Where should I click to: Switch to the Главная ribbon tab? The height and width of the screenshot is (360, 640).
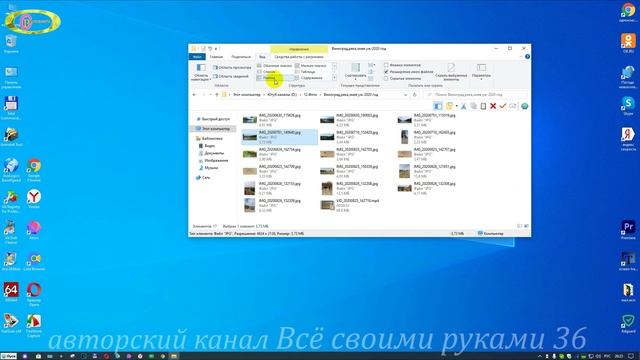tap(216, 57)
